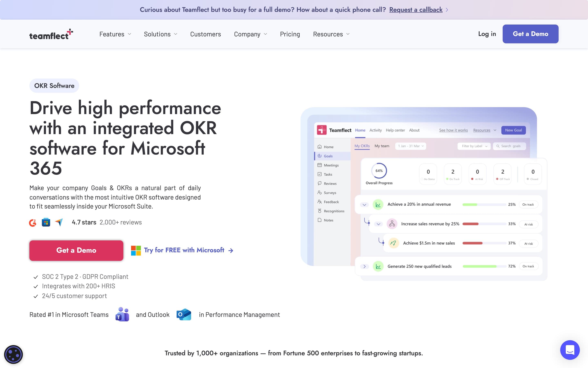The width and height of the screenshot is (588, 368).
Task: Click the Microsoft Teams icon
Action: 122,314
